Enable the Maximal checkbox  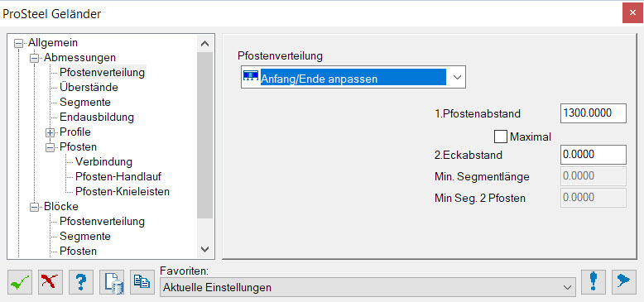point(501,137)
